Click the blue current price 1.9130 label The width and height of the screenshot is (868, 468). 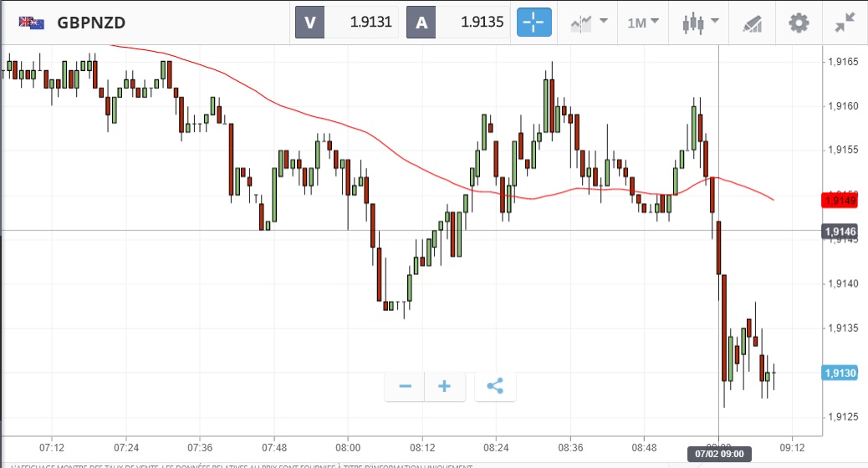(x=840, y=373)
